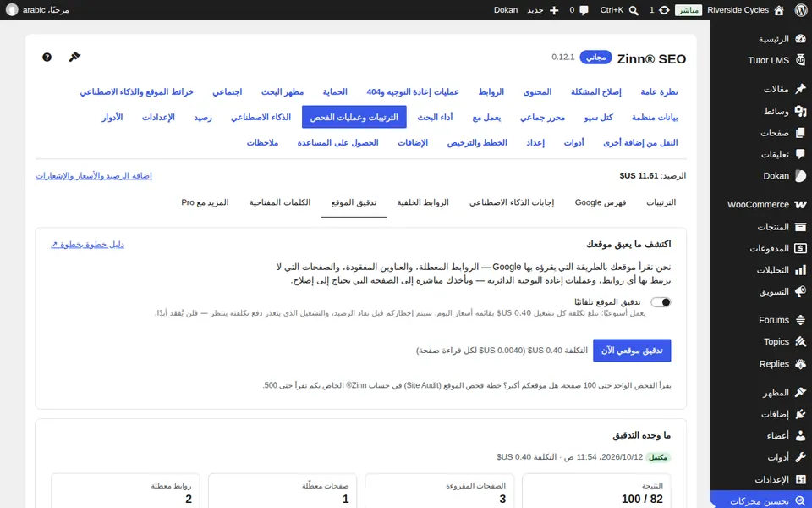Open the WordPress logo menu
The width and height of the screenshot is (812, 508).
point(801,10)
